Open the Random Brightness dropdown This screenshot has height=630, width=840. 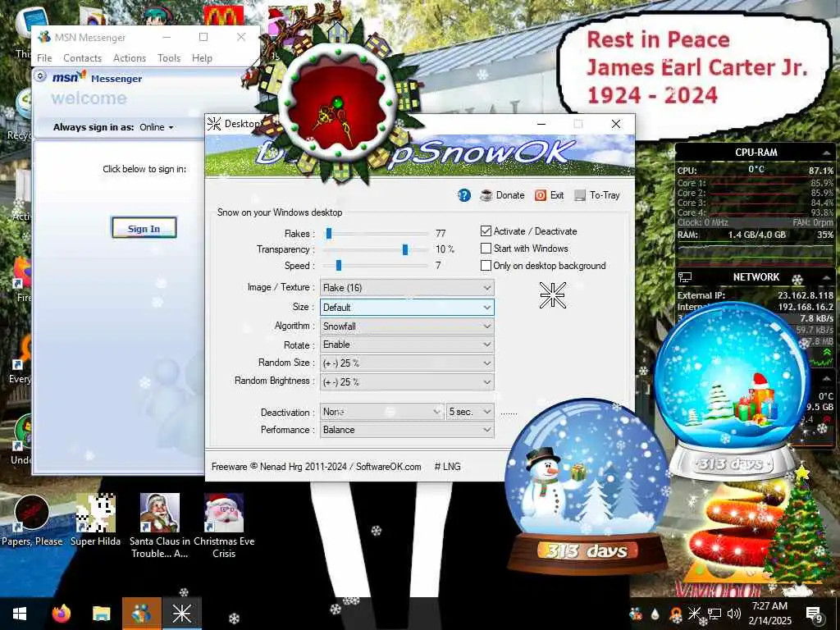pyautogui.click(x=407, y=382)
